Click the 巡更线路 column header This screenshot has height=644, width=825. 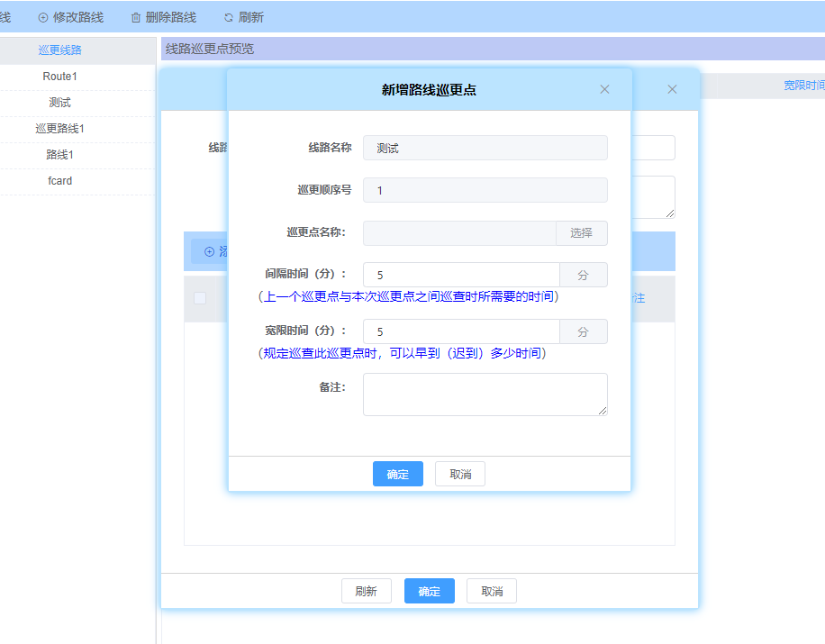60,50
